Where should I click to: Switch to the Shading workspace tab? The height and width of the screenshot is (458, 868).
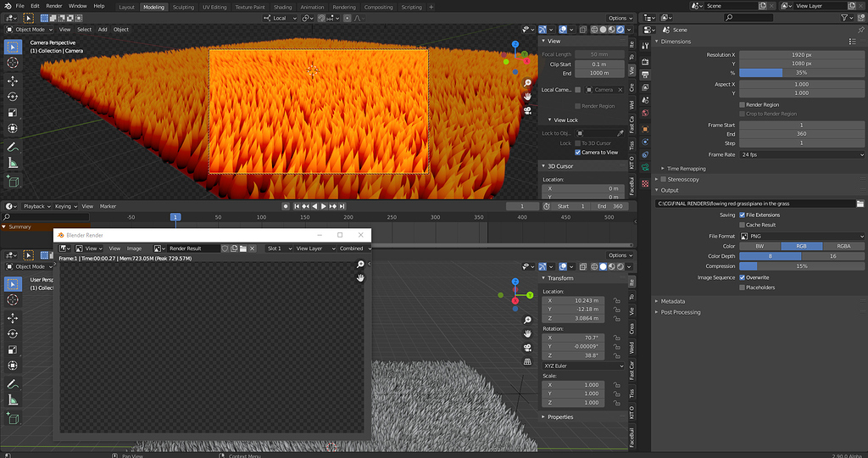click(x=282, y=7)
